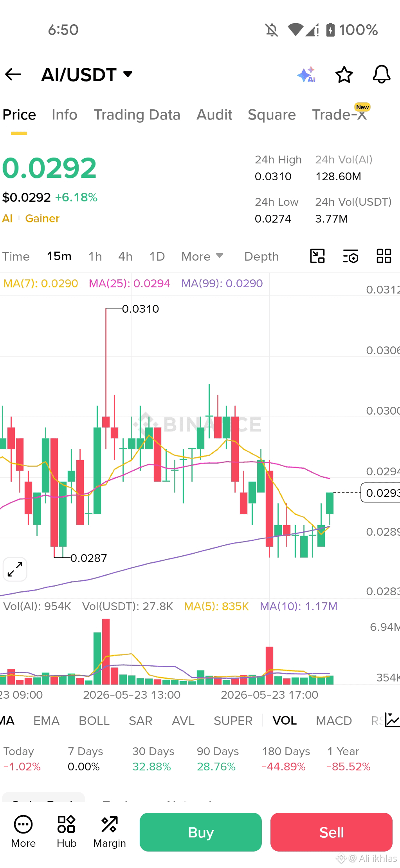The width and height of the screenshot is (400, 868).
Task: Tap the Vol(AI) 954K value
Action: click(37, 606)
